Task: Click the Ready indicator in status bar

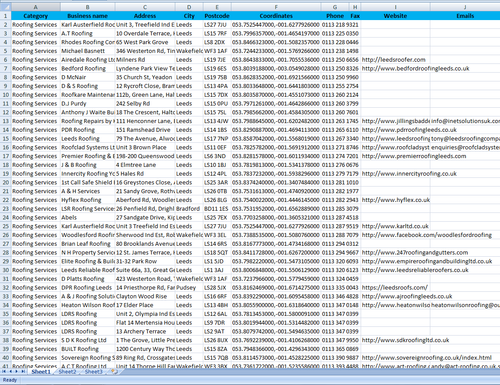Action: [10, 380]
